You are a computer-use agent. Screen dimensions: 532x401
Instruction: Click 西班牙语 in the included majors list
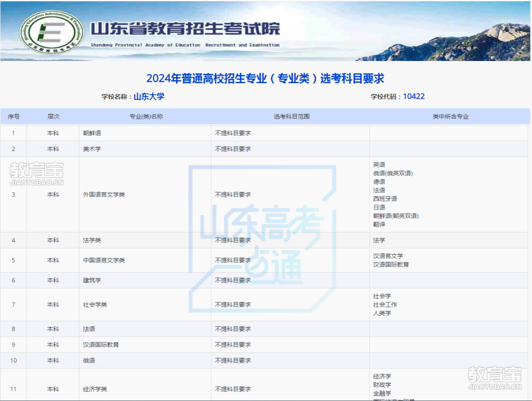tap(385, 199)
